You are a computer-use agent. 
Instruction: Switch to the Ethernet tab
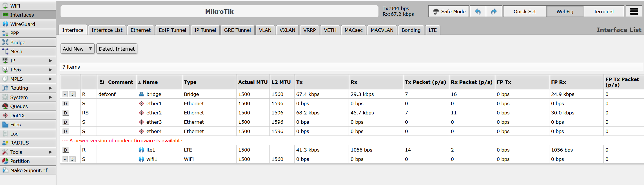pyautogui.click(x=141, y=30)
